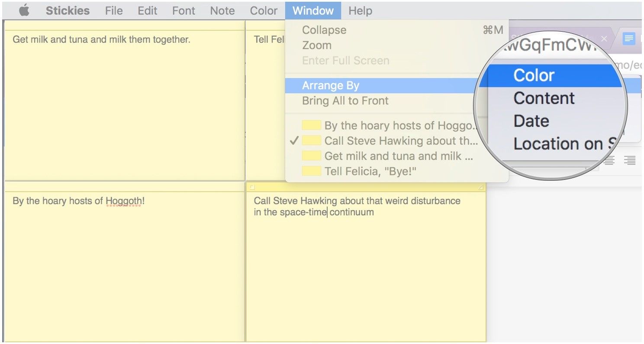
Task: Click the right-align text icon
Action: (x=630, y=161)
